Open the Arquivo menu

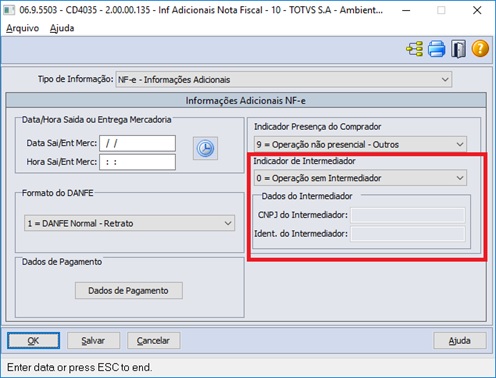point(22,28)
